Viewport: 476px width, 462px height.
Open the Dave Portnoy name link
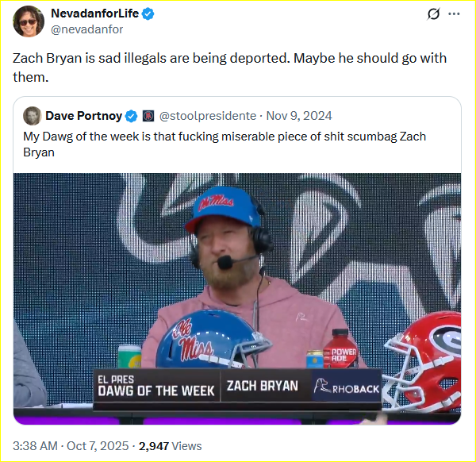[x=83, y=116]
